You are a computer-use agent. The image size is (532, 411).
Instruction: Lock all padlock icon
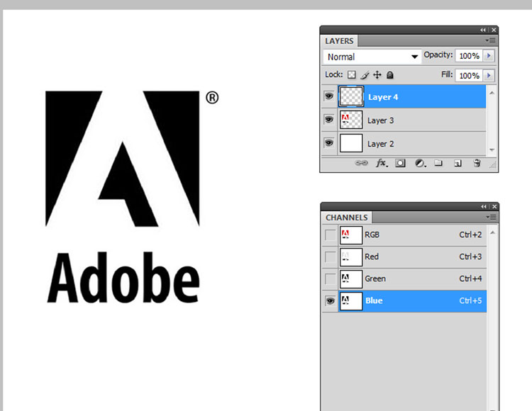point(390,75)
